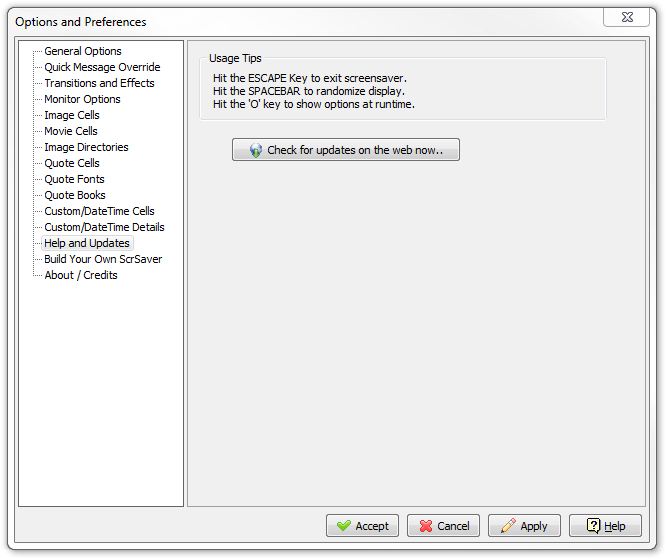Go to Transitions and Effects

click(x=99, y=83)
